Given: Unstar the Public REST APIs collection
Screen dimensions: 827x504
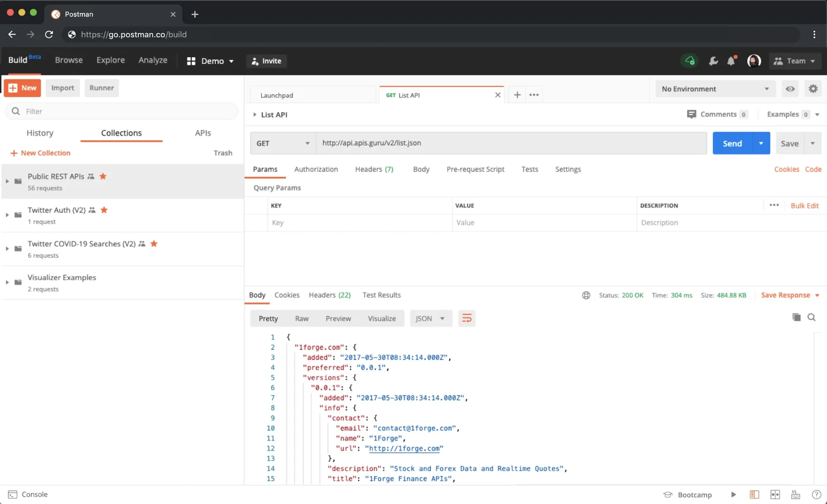Looking at the screenshot, I should pos(103,176).
